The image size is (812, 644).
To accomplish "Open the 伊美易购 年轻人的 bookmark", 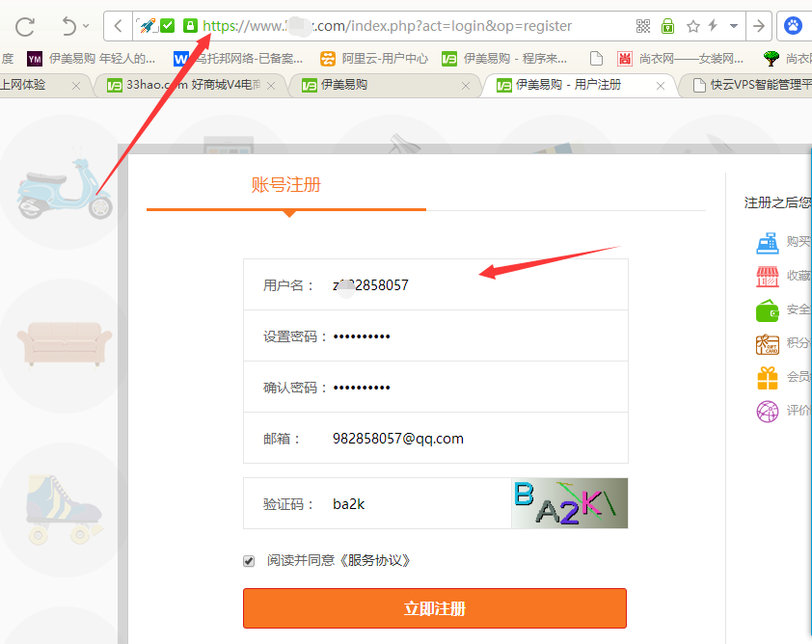I will tap(92, 59).
